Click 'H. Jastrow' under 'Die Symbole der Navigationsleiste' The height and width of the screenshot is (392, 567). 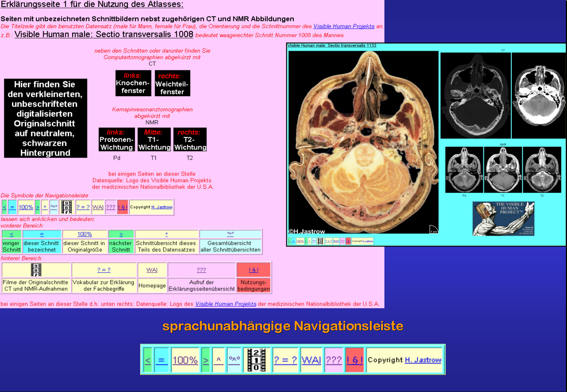tap(162, 207)
